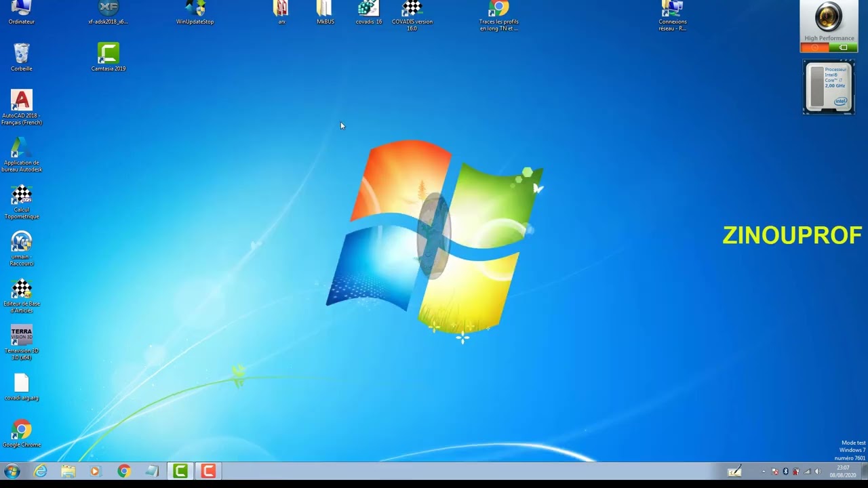868x488 pixels.
Task: Click the clock showing 23:07
Action: coord(843,471)
